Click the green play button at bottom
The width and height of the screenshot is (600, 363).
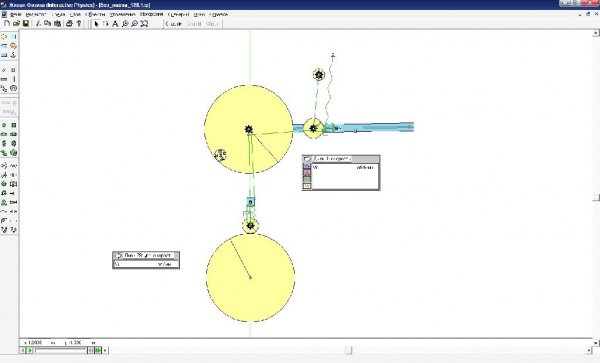pos(29,350)
